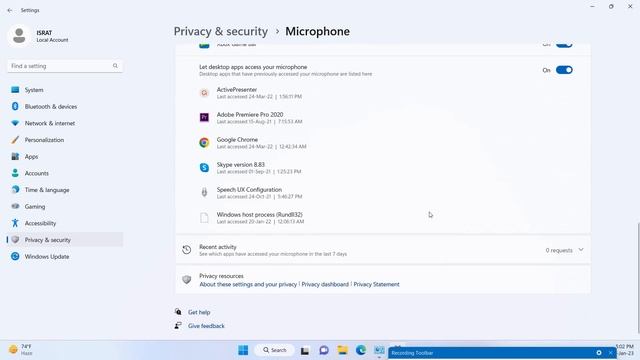Screen dimensions: 640x360
Task: Click the taskbar Search box
Action: [x=275, y=350]
